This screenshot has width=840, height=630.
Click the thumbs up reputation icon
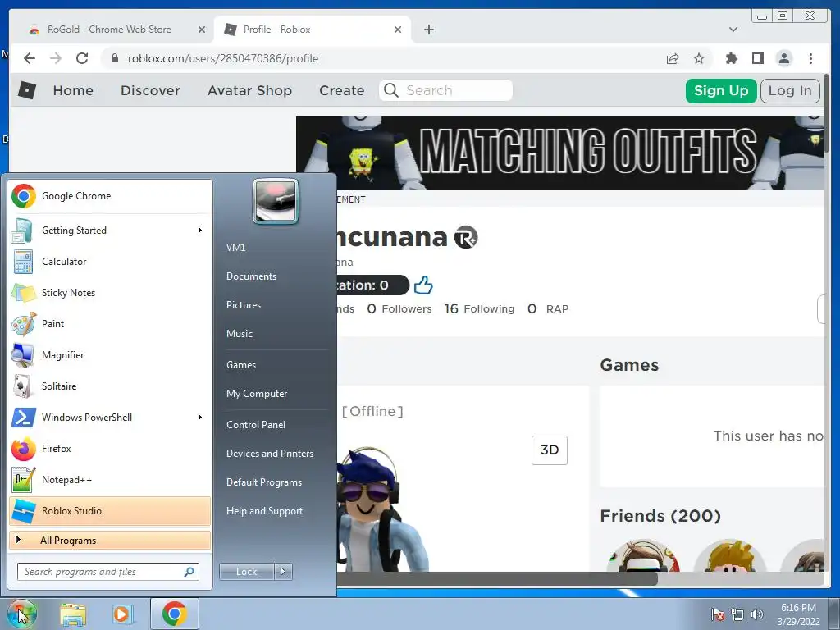pyautogui.click(x=423, y=285)
